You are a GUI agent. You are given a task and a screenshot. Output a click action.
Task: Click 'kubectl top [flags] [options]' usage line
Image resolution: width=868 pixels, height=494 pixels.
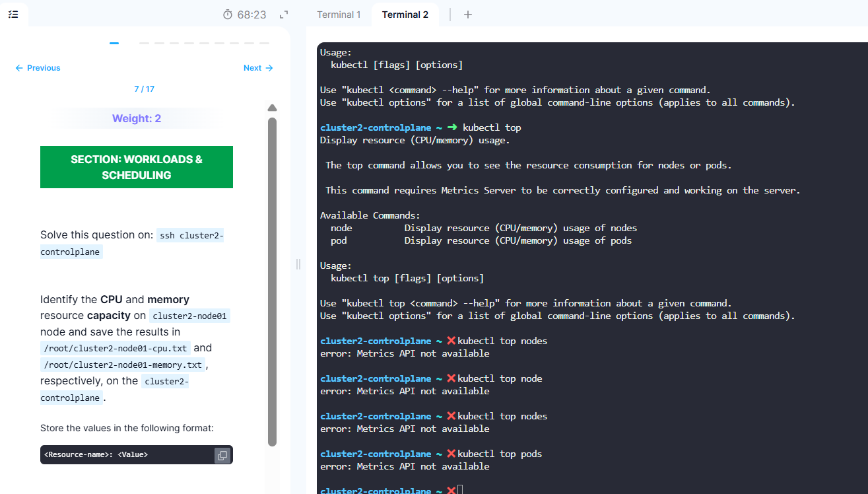(x=407, y=278)
